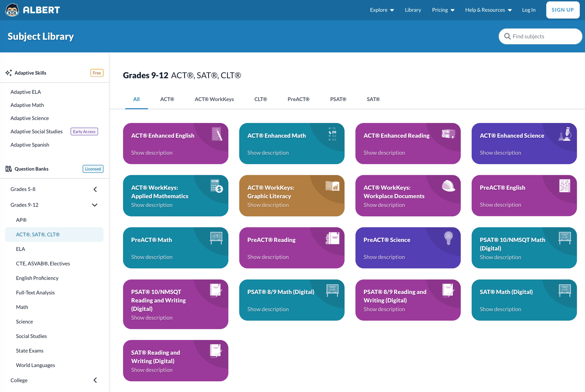The height and width of the screenshot is (392, 585).
Task: Click the microscope icon on ACT Enhanced Science
Action: [x=565, y=134]
